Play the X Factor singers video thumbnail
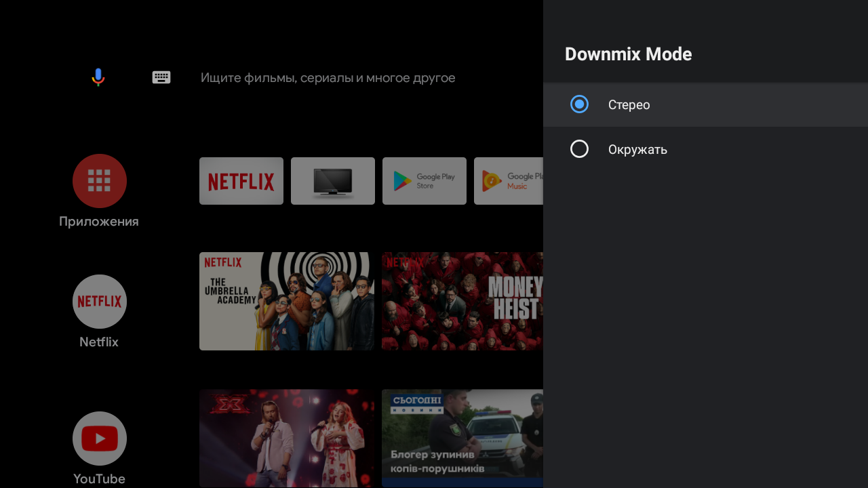 (287, 438)
